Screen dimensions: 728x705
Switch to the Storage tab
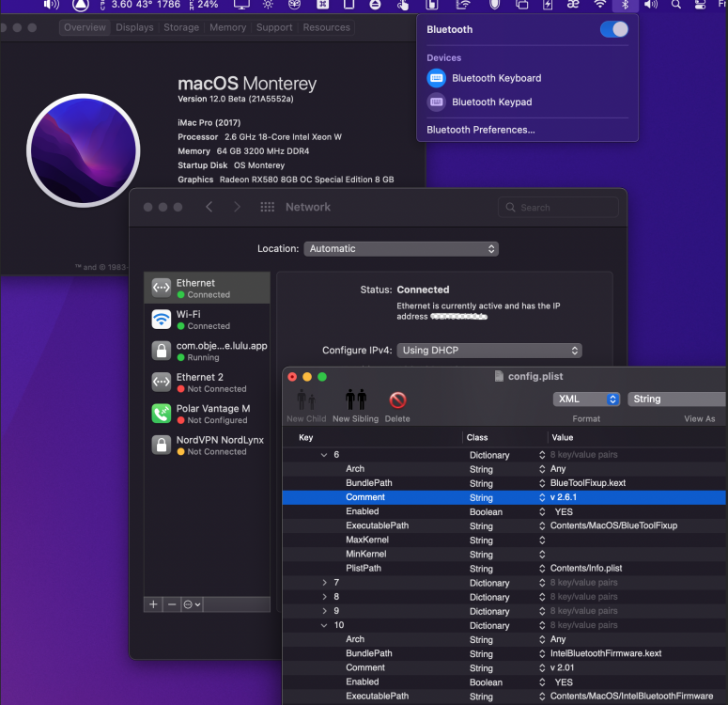(x=181, y=27)
